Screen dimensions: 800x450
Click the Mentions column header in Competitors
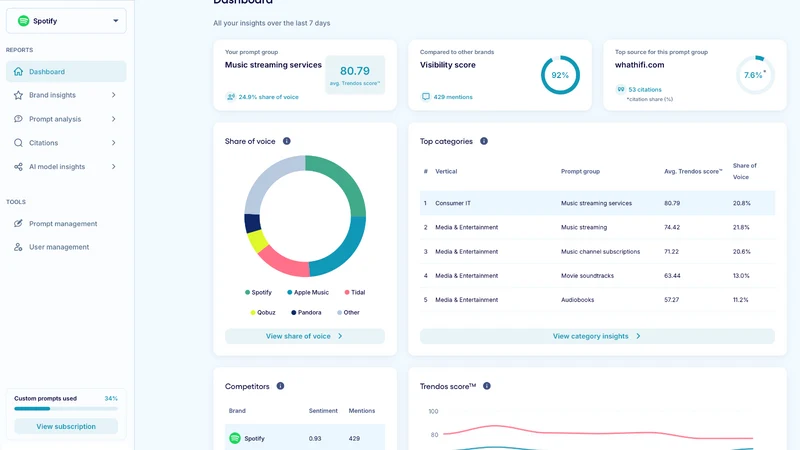[x=362, y=411]
